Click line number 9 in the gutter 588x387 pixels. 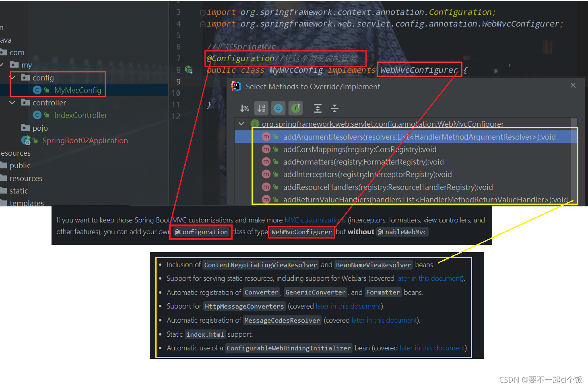click(x=178, y=81)
